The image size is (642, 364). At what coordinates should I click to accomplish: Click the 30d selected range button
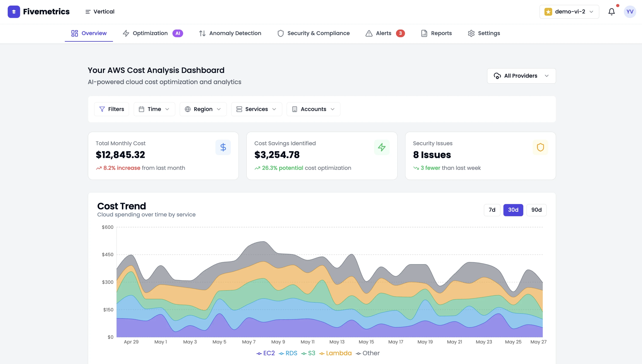[x=513, y=210]
